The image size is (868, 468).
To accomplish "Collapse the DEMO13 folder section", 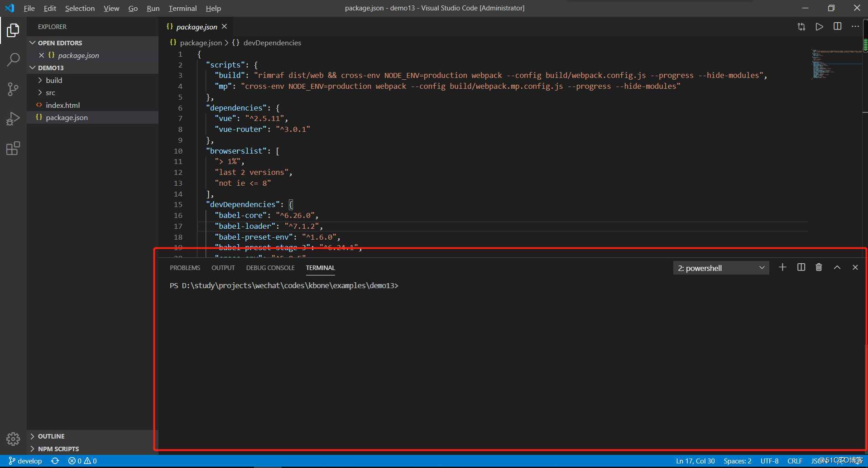I will tap(93, 68).
